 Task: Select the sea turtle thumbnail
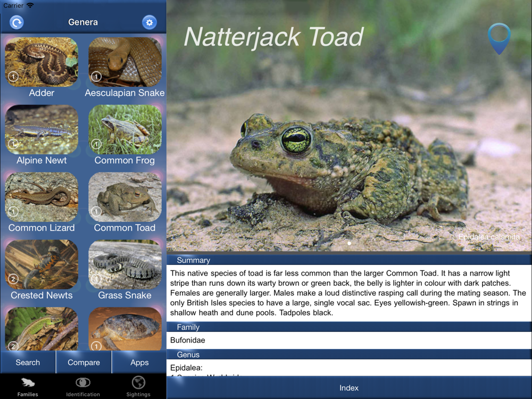pos(125,329)
